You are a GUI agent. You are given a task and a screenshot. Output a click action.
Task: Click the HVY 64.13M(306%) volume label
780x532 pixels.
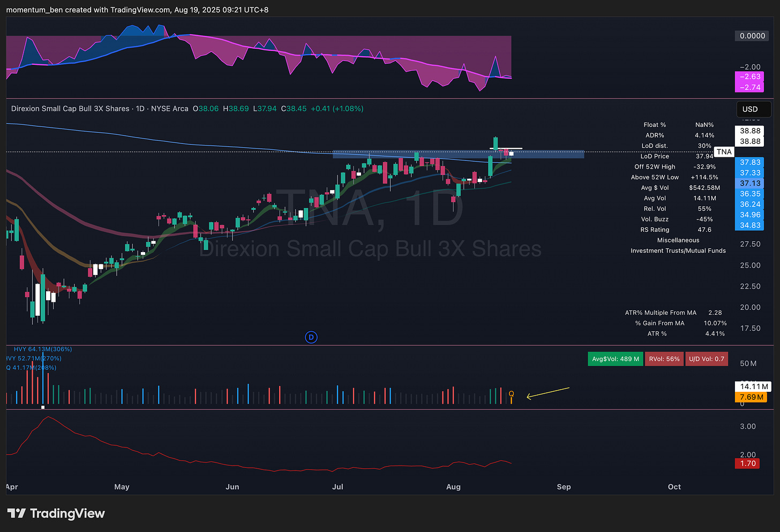click(43, 349)
